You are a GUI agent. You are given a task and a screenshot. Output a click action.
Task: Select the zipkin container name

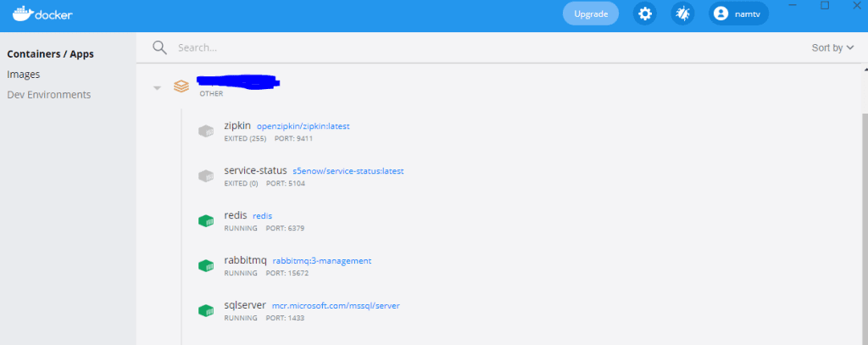(237, 125)
